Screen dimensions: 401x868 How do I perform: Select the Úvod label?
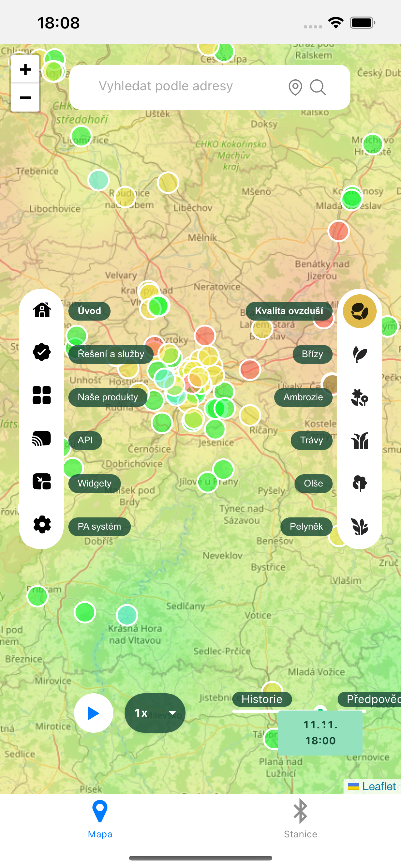coord(89,311)
